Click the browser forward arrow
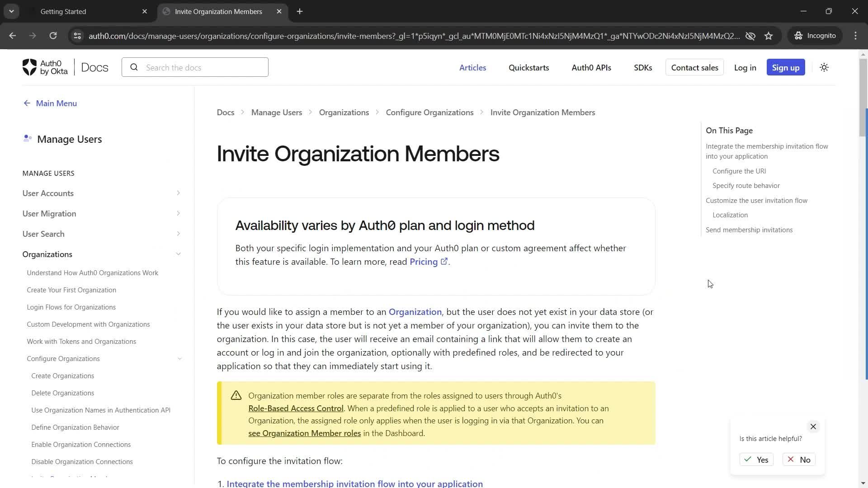This screenshot has height=488, width=868. tap(33, 36)
